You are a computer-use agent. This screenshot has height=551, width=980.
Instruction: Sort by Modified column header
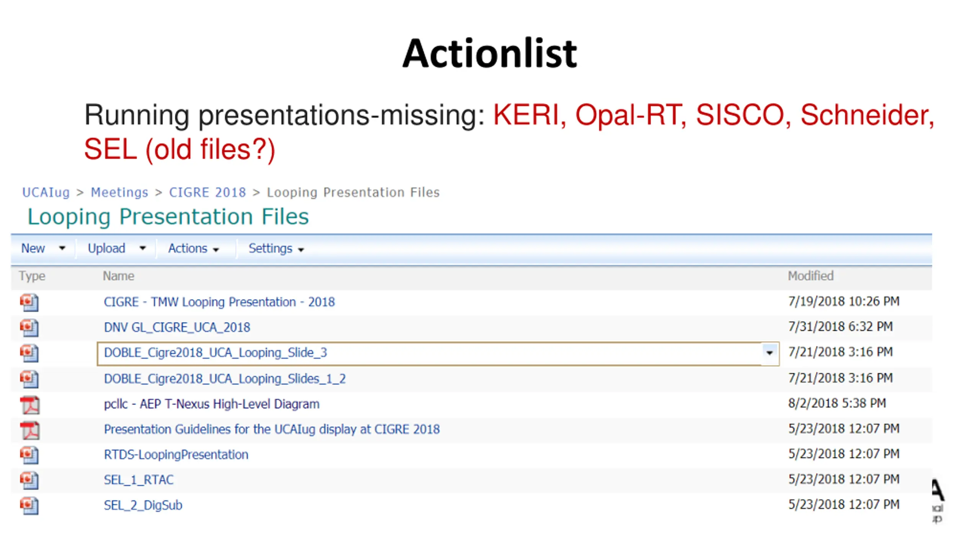[x=810, y=276]
